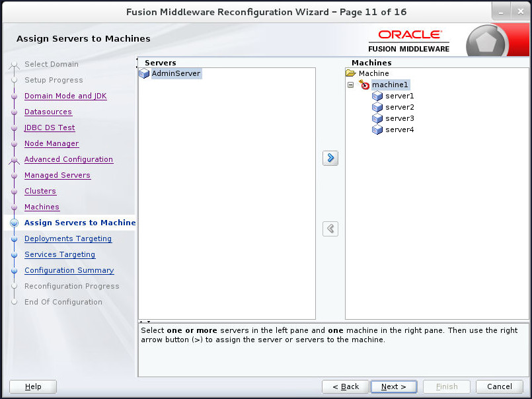Click the Machine folder icon

[350, 73]
